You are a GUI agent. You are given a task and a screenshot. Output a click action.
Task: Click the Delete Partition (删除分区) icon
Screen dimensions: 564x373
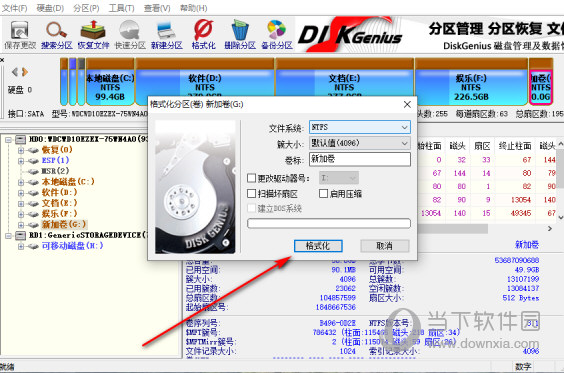[240, 35]
